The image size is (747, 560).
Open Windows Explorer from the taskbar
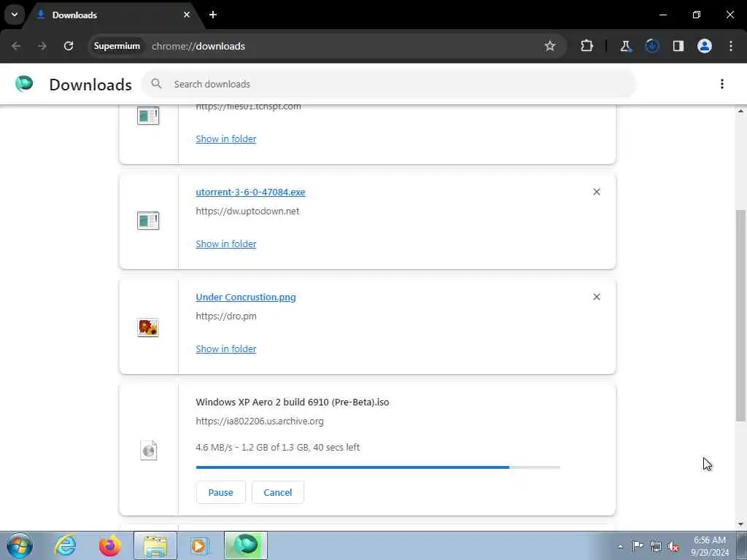click(155, 545)
